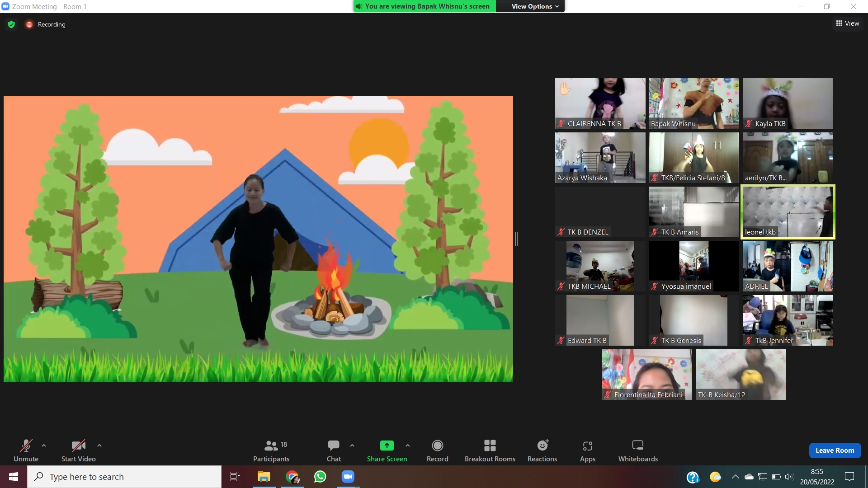Select TkB Jennifer video tile
This screenshot has height=488, width=868.
click(788, 320)
